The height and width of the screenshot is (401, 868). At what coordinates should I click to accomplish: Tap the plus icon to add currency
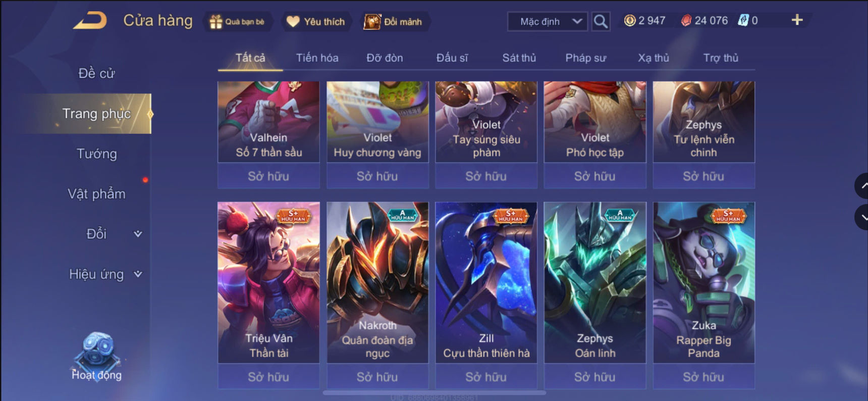click(x=797, y=20)
